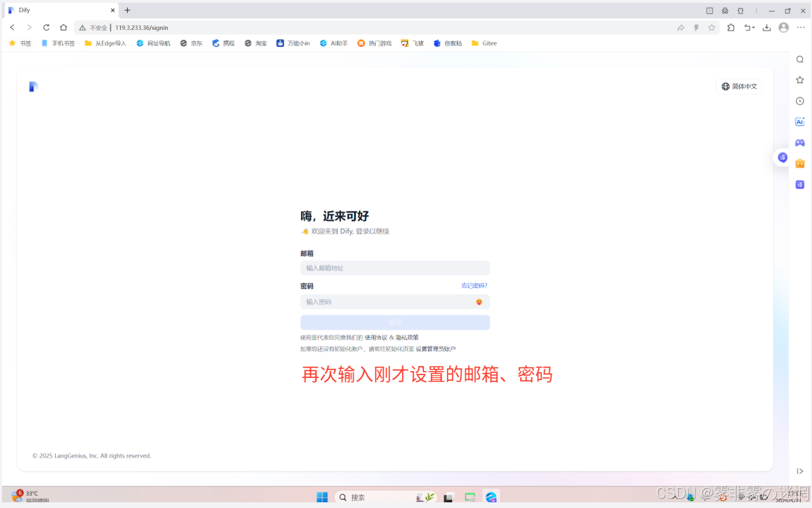Open the sidebar orange toolbox icon
This screenshot has width=812, height=508.
(x=800, y=163)
